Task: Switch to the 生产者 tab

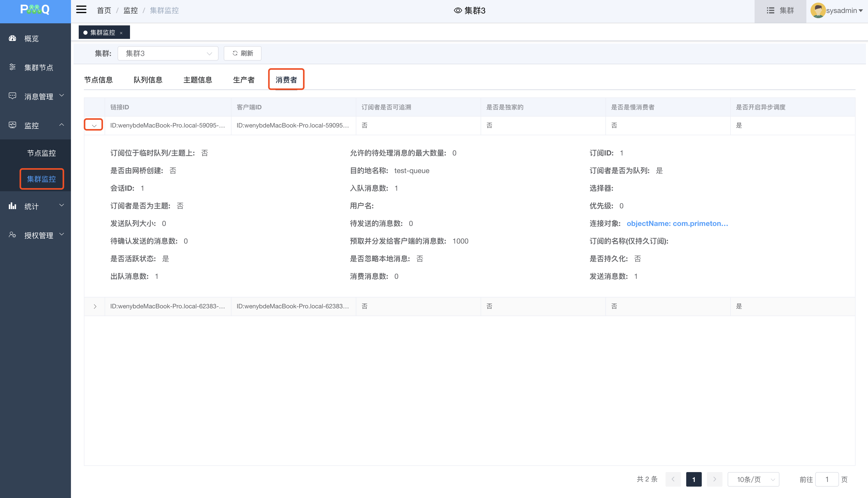Action: click(x=244, y=80)
